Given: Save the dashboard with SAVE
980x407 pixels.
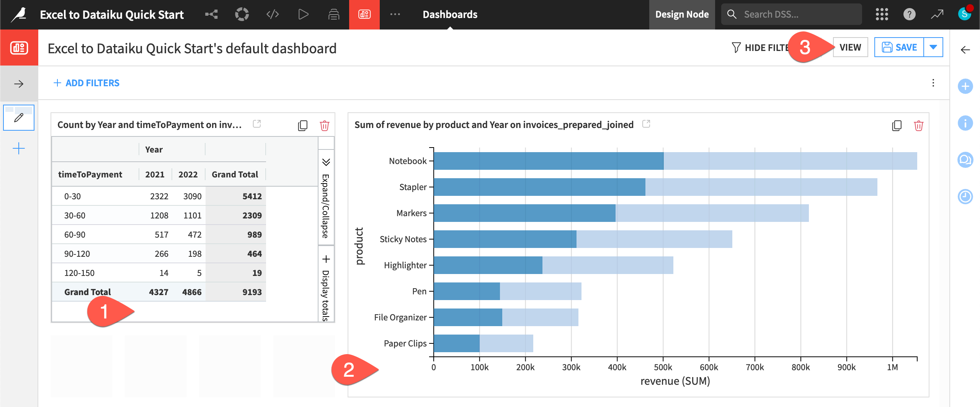Looking at the screenshot, I should pos(899,48).
